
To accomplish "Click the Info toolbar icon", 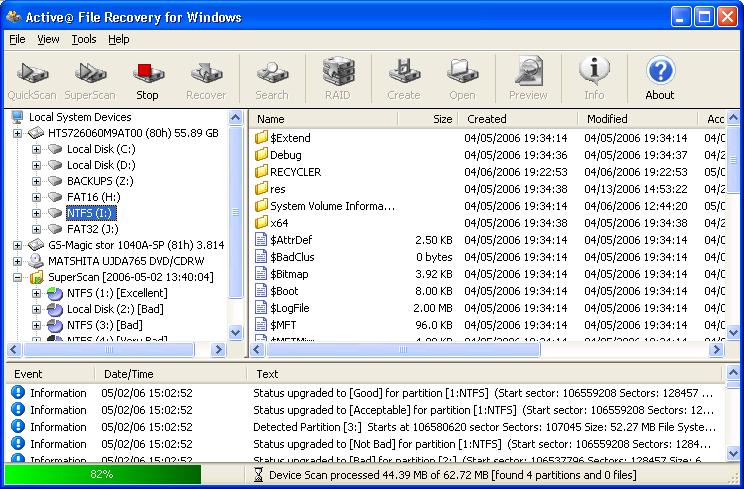I will [x=594, y=78].
